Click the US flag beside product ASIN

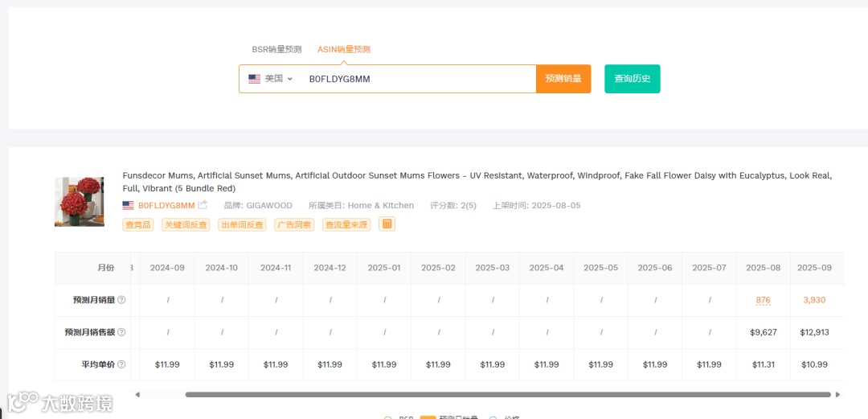click(x=128, y=205)
